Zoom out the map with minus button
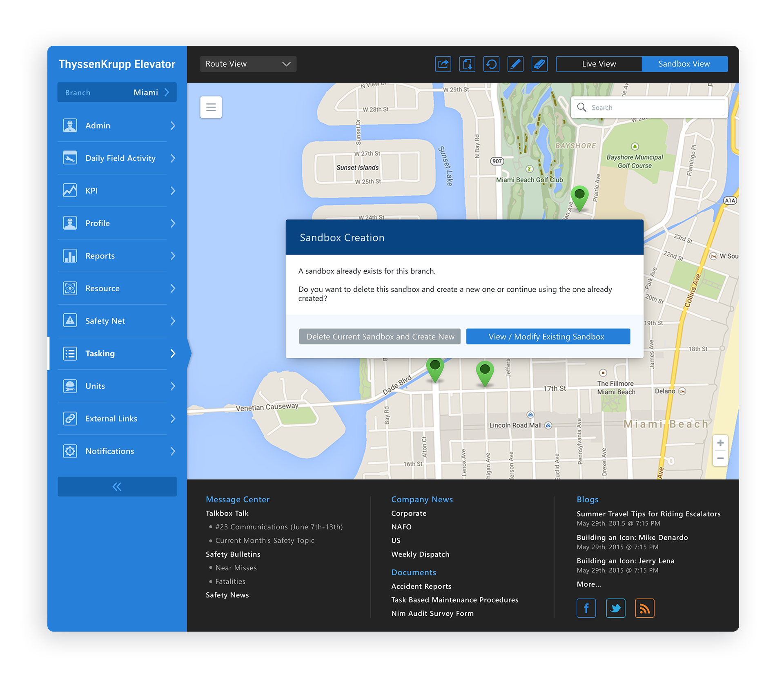784x679 pixels. [720, 458]
